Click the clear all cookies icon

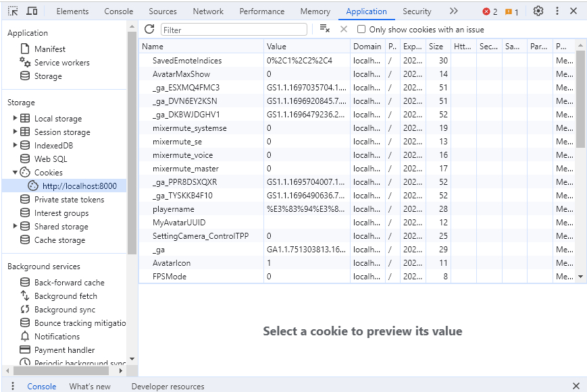point(324,29)
